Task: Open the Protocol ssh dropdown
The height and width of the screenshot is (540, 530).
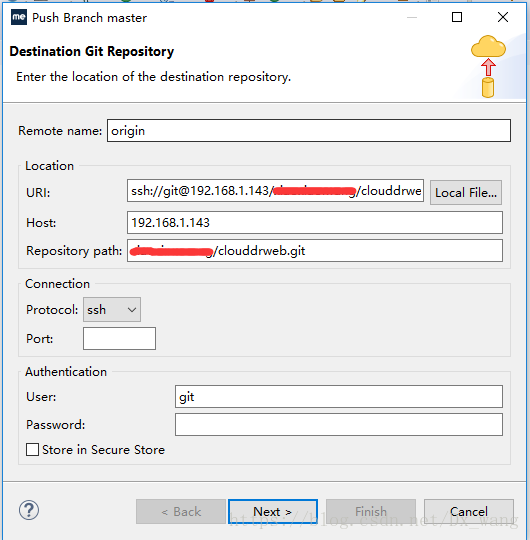Action: pyautogui.click(x=112, y=310)
